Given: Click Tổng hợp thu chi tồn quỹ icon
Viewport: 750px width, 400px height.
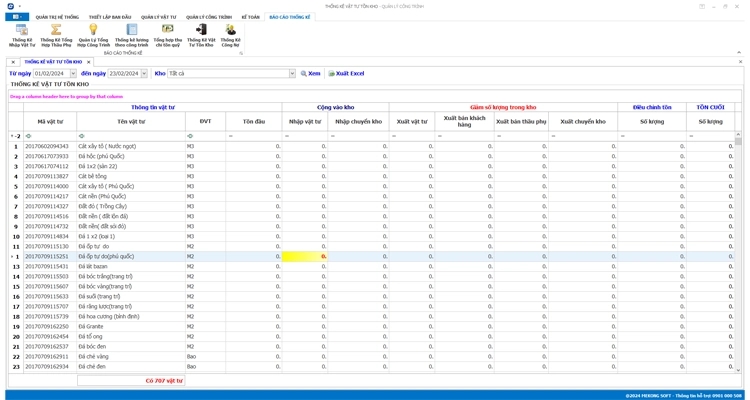Looking at the screenshot, I should click(x=167, y=36).
